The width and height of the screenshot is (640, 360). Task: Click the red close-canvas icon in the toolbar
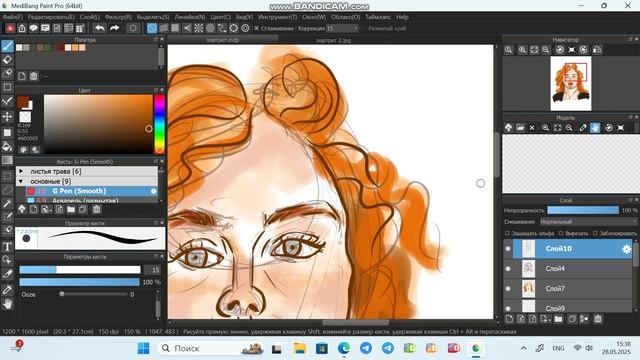coord(10,28)
